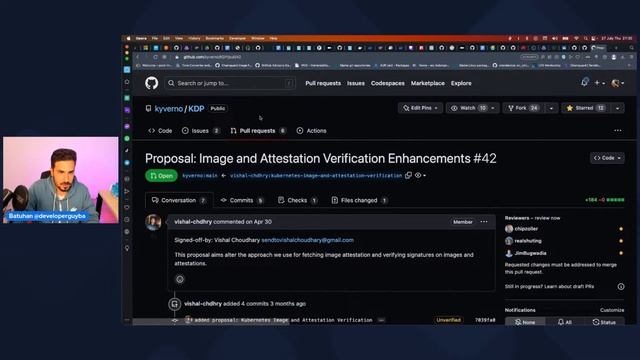Screen dimensions: 640x360
Task: Go to the GitHub home logo
Action: click(x=151, y=83)
